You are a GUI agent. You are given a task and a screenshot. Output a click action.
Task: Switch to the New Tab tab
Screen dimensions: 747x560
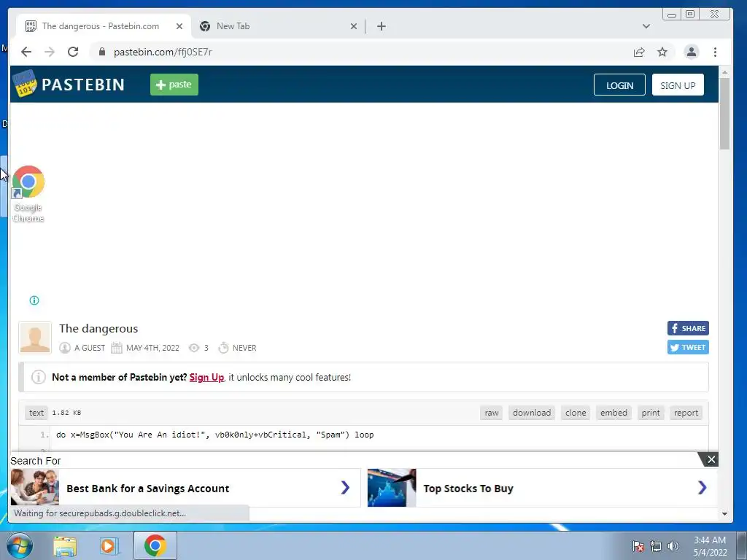point(279,26)
